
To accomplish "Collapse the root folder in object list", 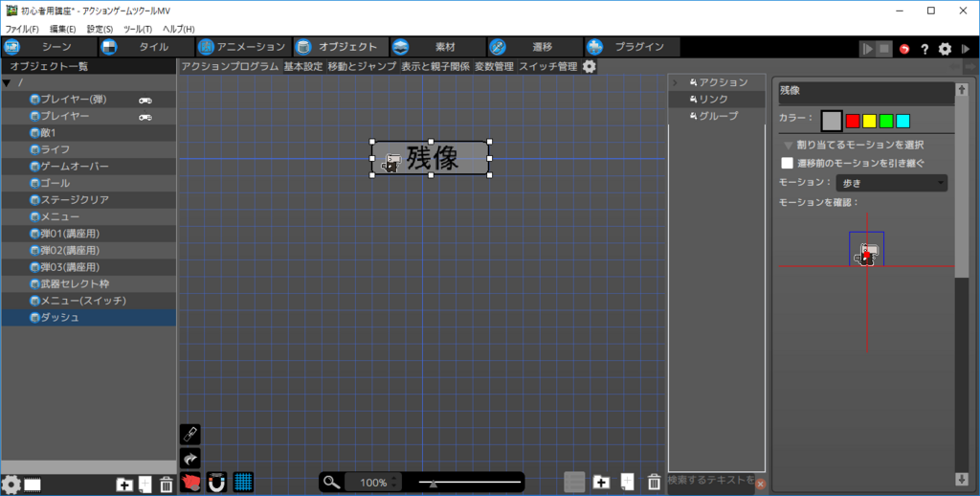I will [x=7, y=82].
